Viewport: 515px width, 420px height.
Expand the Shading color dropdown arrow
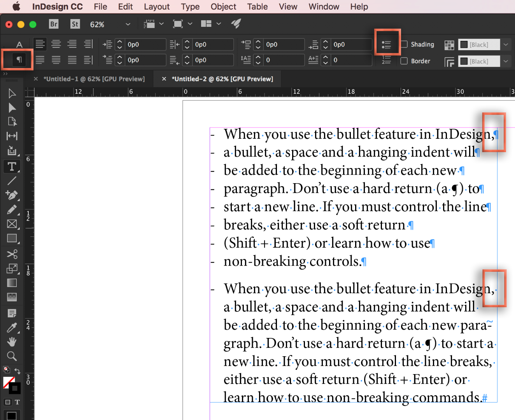[x=506, y=44]
